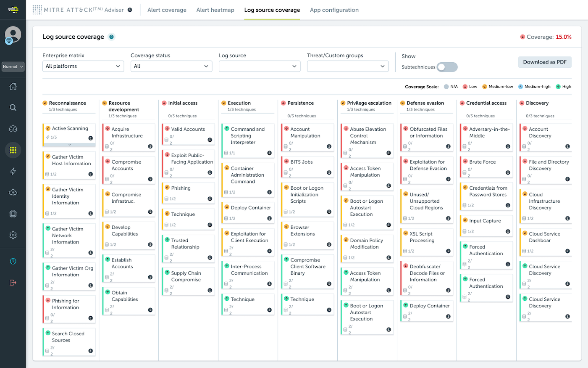Open the cloud upload sidebar icon

pyautogui.click(x=13, y=193)
